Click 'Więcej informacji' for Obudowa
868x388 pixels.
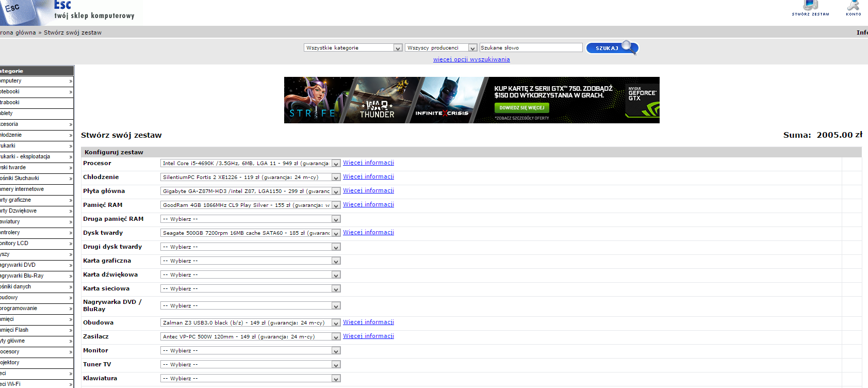pos(368,322)
